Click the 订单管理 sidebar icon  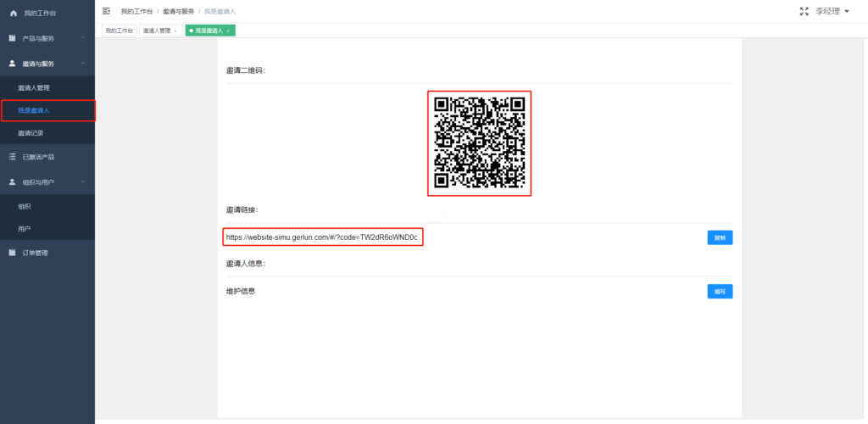[12, 253]
